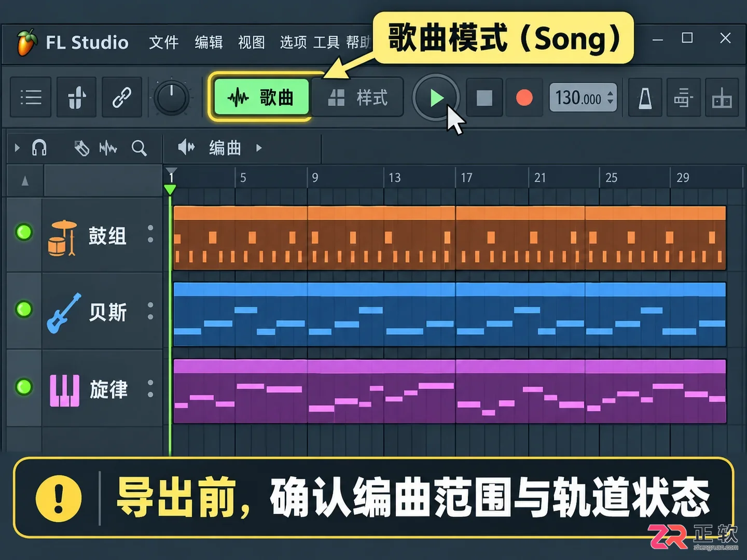Switch to 歌曲 song mode
The width and height of the screenshot is (747, 560).
(261, 97)
